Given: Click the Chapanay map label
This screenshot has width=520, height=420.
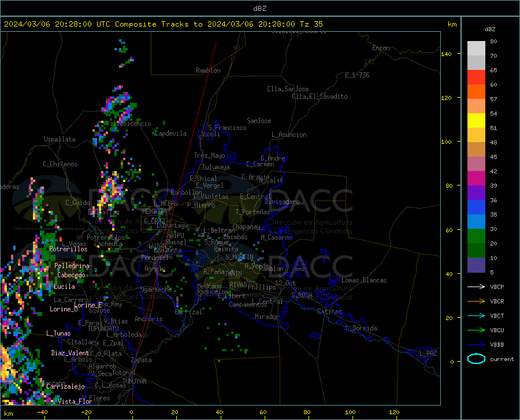Looking at the screenshot, I should click(246, 226).
